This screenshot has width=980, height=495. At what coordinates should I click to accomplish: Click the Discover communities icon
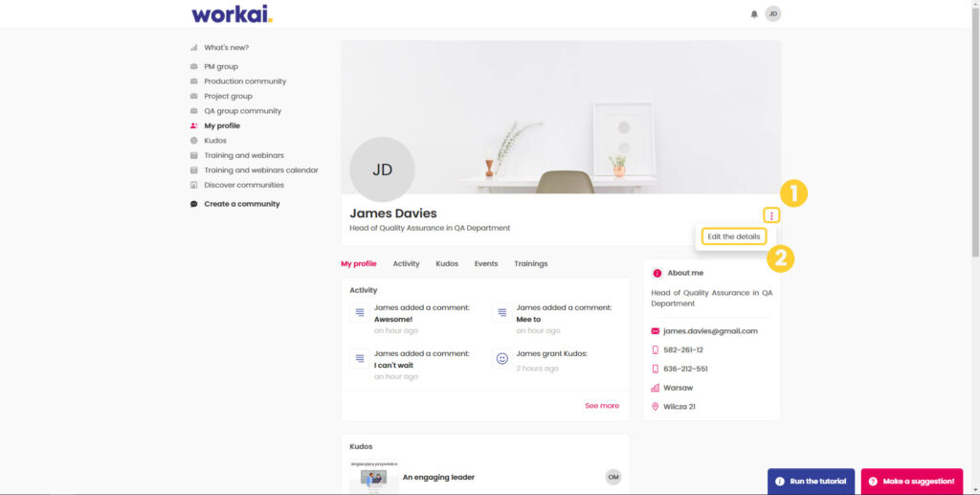pos(193,185)
